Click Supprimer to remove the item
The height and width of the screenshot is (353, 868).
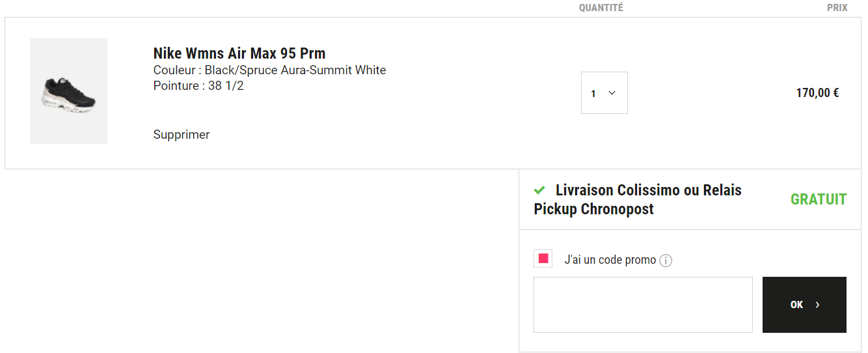182,135
